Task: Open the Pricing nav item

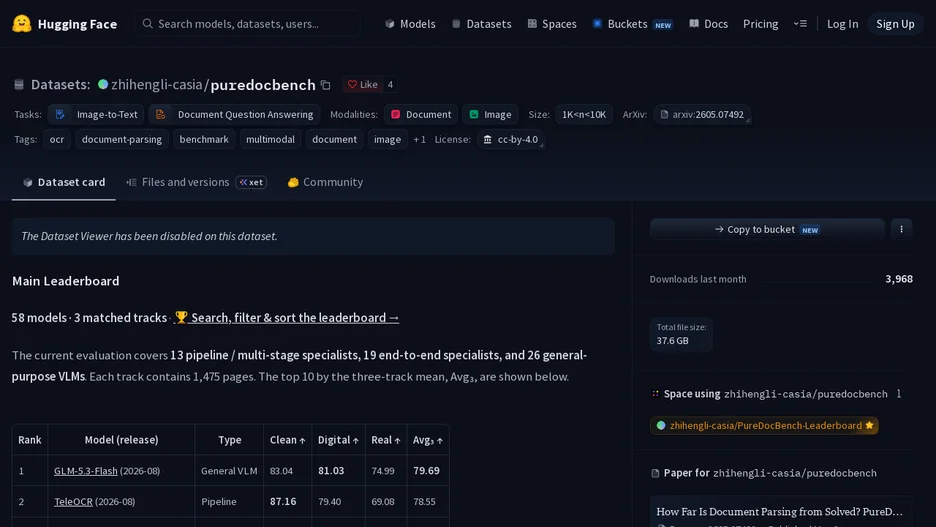Action: [760, 24]
